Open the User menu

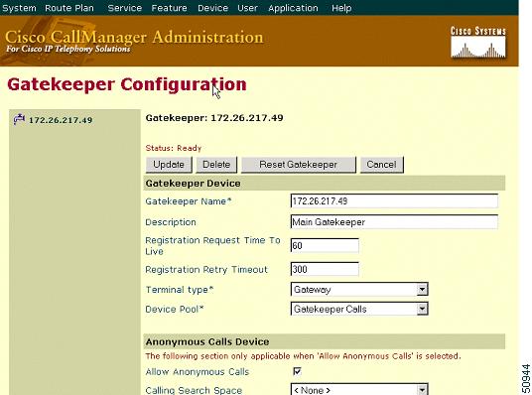click(247, 8)
